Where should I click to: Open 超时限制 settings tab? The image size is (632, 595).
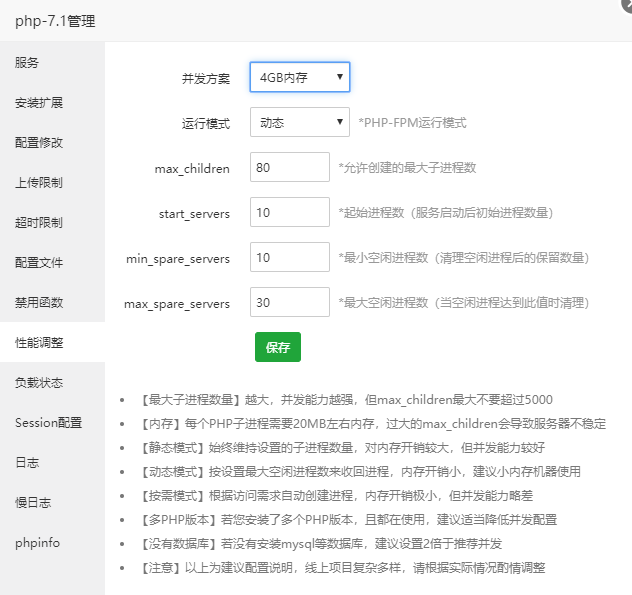(52, 222)
